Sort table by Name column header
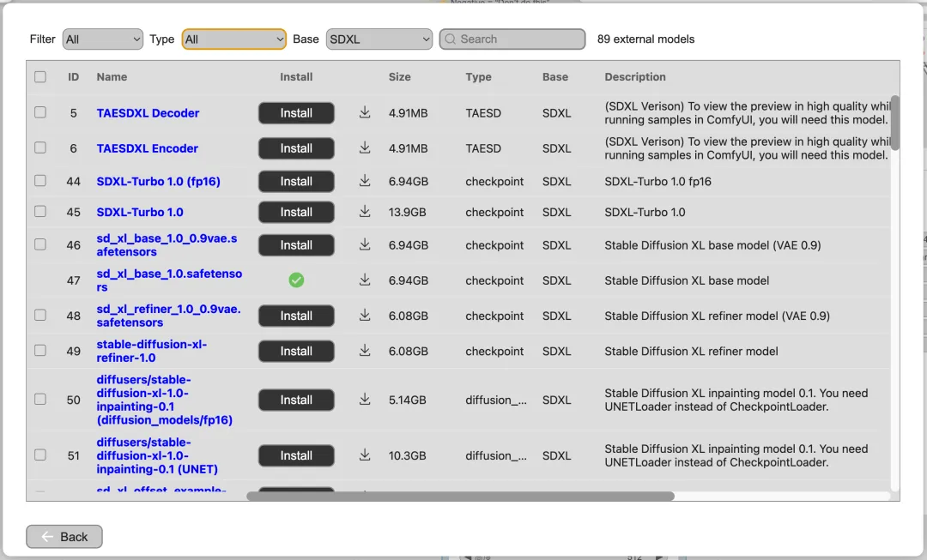The height and width of the screenshot is (560, 927). click(x=112, y=77)
